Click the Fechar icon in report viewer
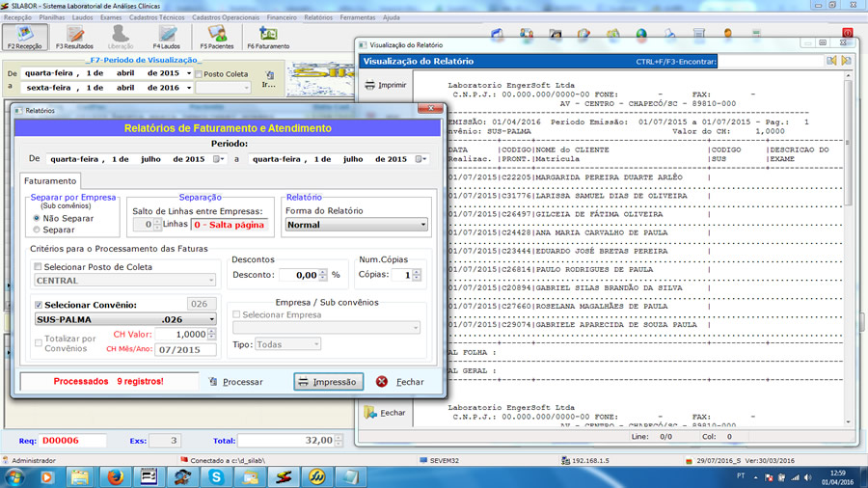This screenshot has height=488, width=868. click(386, 412)
